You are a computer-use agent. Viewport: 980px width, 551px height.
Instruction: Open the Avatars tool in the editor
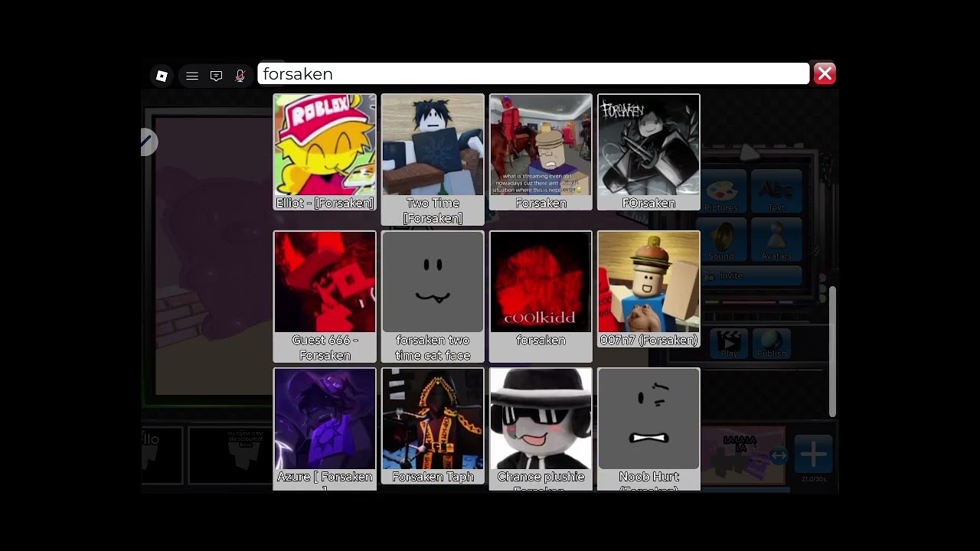(x=776, y=240)
